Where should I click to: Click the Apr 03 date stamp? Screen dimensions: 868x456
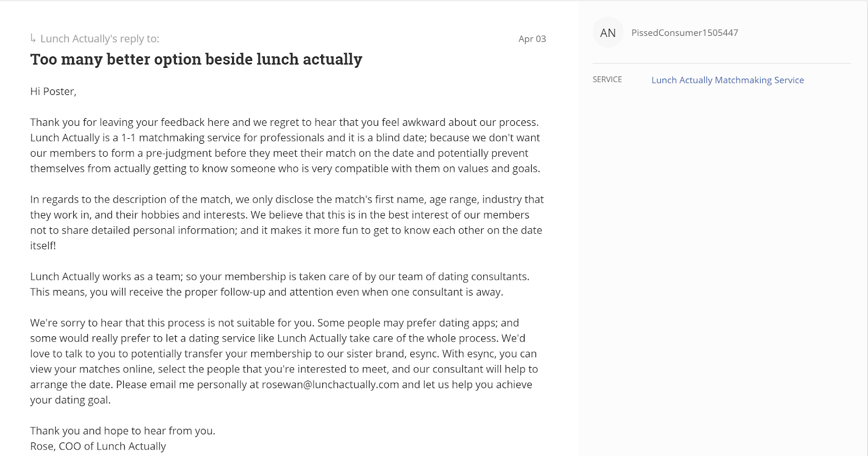(532, 39)
